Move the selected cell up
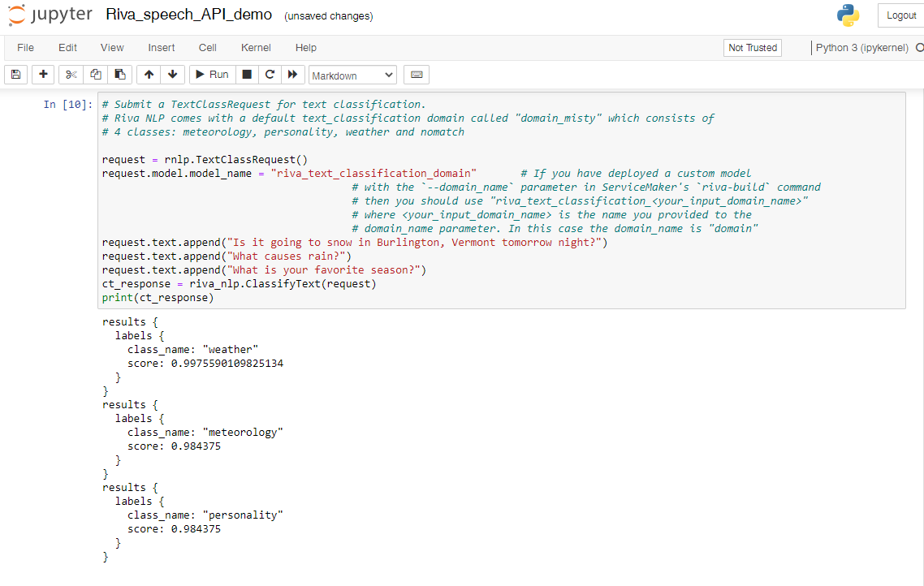This screenshot has width=924, height=586. 149,75
